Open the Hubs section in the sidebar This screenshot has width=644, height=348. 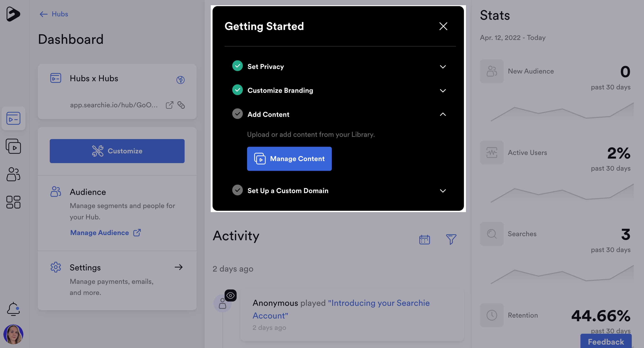[13, 118]
